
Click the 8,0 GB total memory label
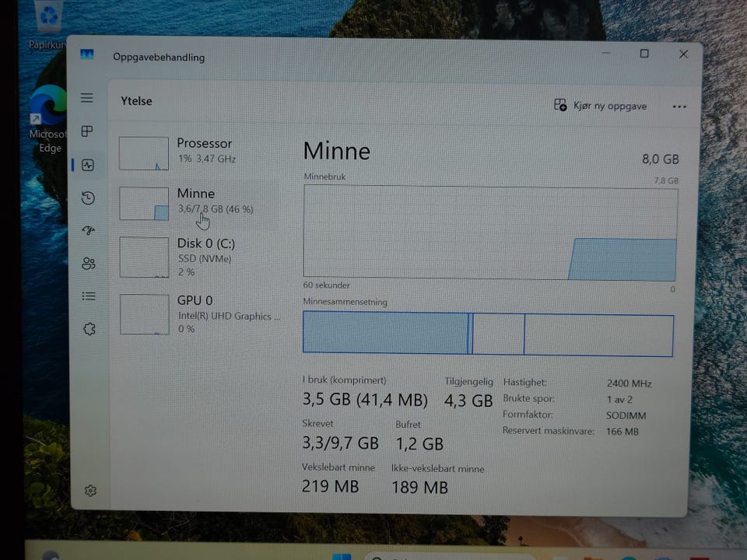click(x=661, y=159)
